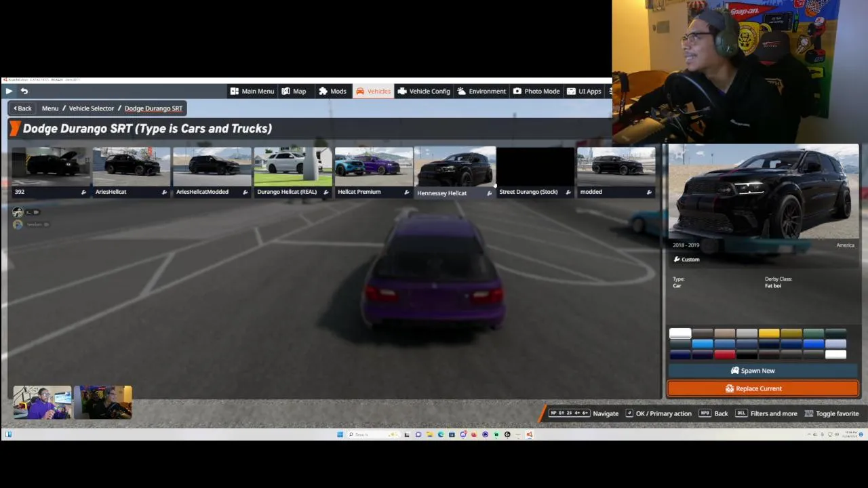
Task: Click the taskbar Search box
Action: pos(373,434)
